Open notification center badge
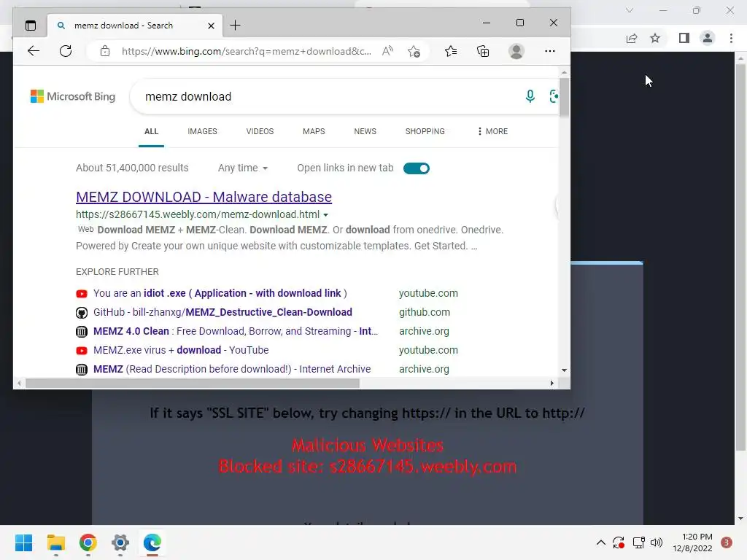Viewport: 747px width, 560px height. 727,542
